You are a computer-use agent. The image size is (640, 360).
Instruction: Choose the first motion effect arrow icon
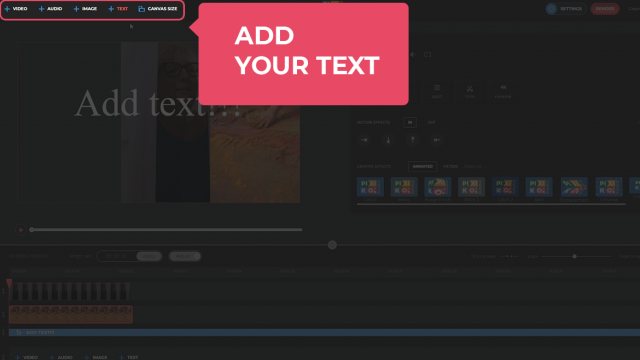(x=364, y=140)
